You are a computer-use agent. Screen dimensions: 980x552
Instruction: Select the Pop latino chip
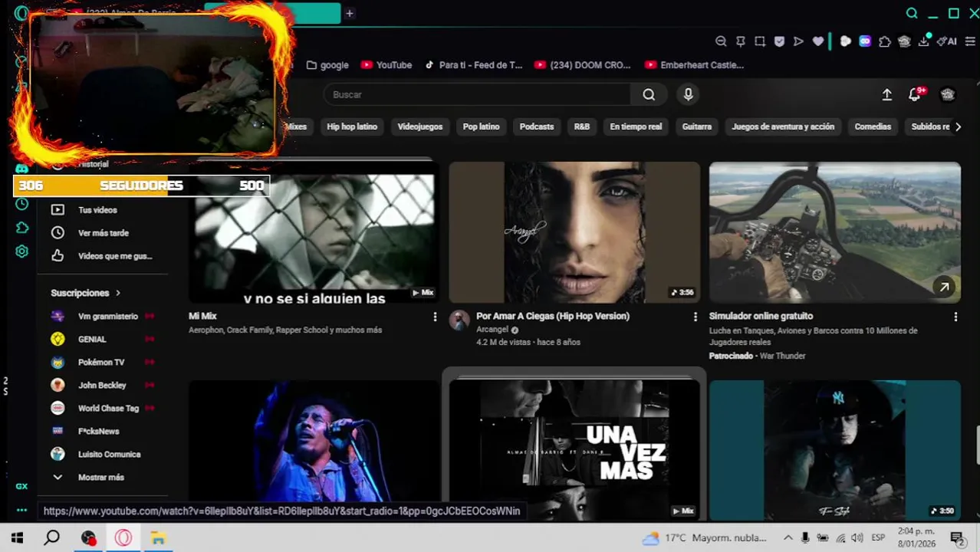pos(481,127)
